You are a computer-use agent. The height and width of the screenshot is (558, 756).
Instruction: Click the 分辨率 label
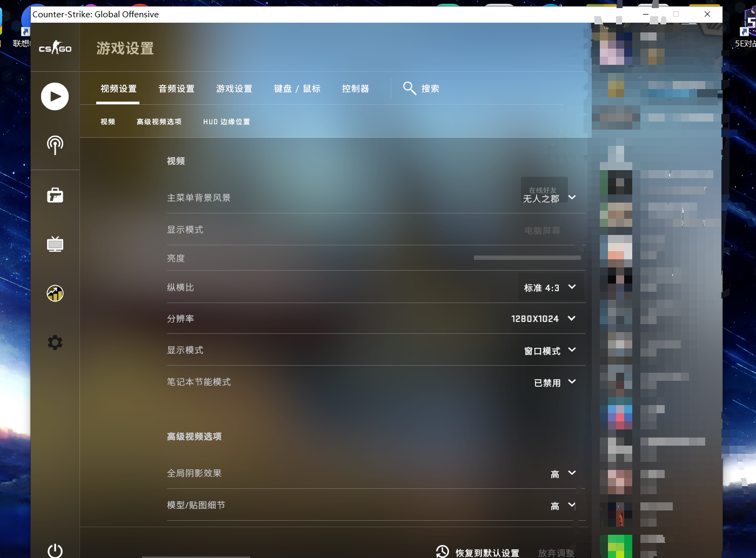click(x=180, y=319)
